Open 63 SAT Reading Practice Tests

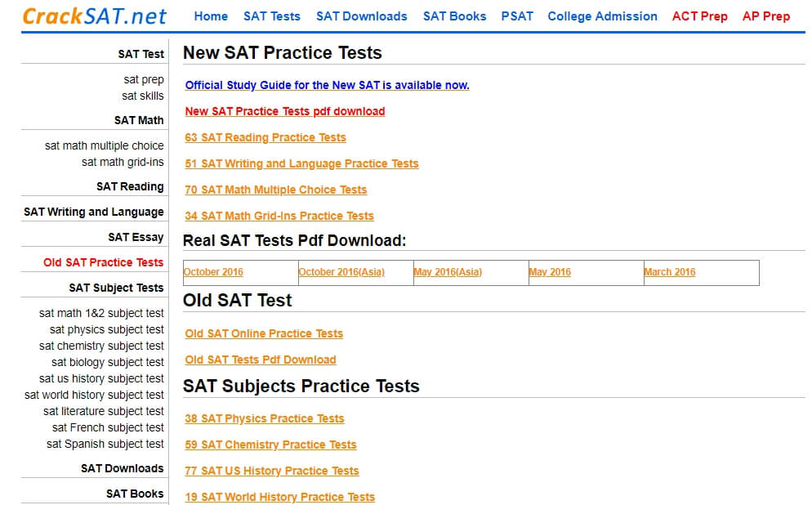(x=265, y=137)
